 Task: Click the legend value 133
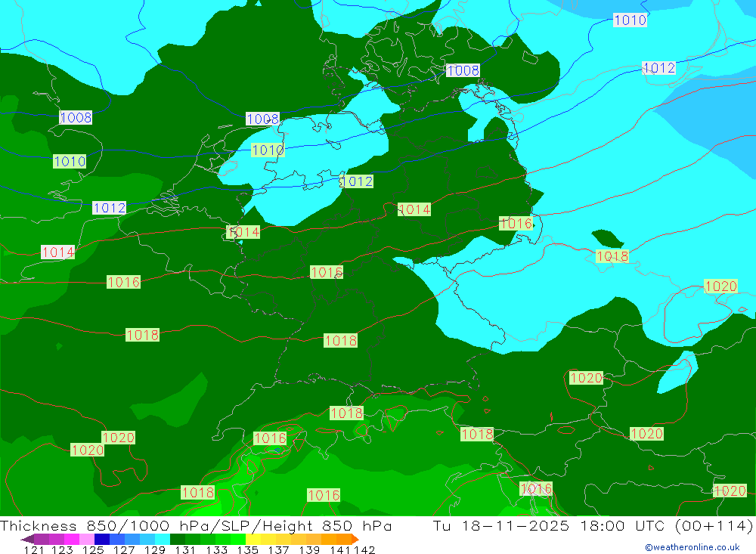216,550
